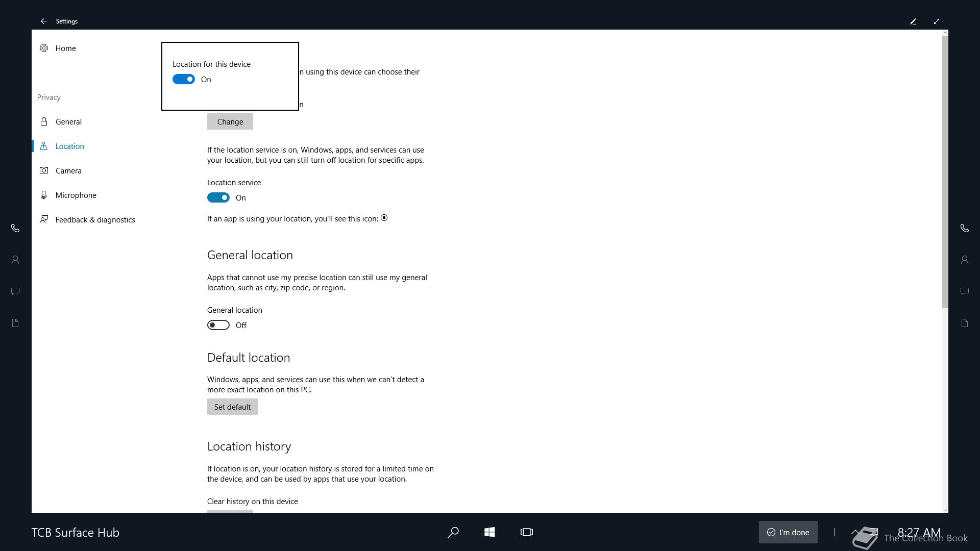Click the vertical scrollbar thumb

click(x=945, y=172)
